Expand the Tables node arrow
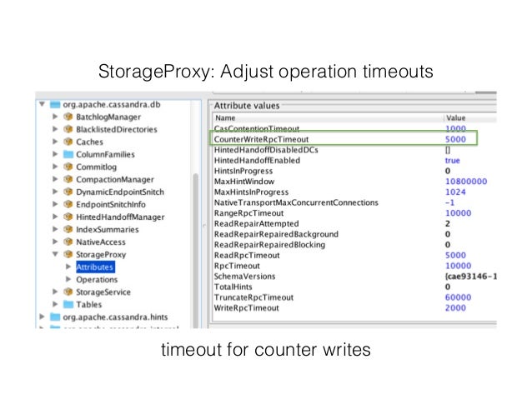 coord(55,304)
